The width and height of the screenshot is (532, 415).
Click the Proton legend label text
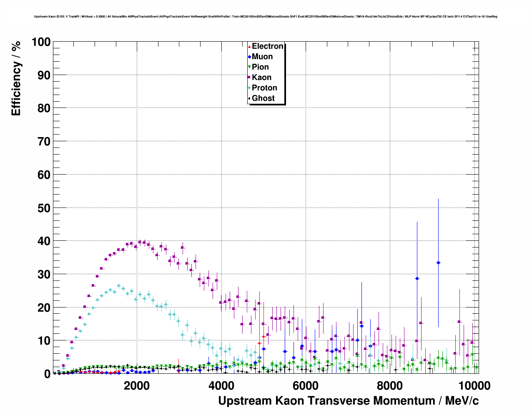click(x=264, y=88)
